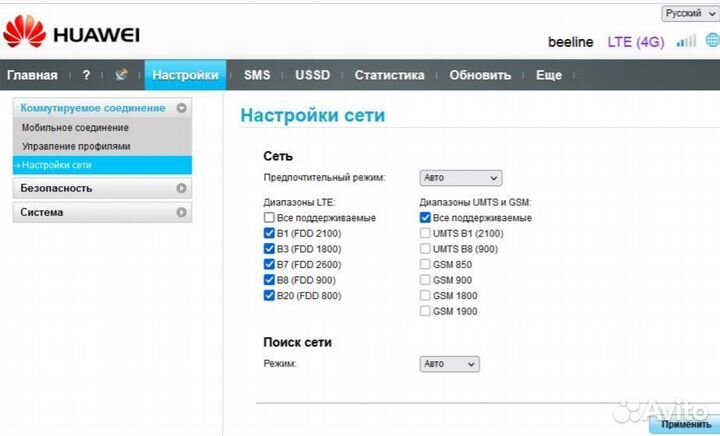
Task: Select the Настройки tab
Action: pyautogui.click(x=185, y=75)
